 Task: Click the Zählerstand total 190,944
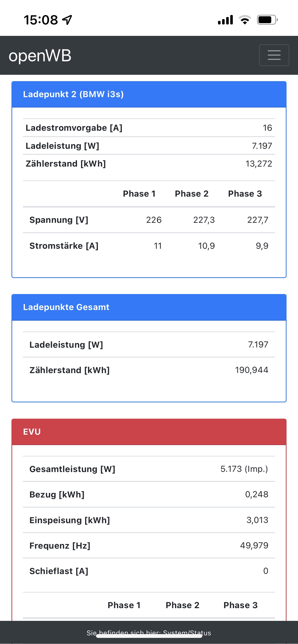tap(251, 370)
